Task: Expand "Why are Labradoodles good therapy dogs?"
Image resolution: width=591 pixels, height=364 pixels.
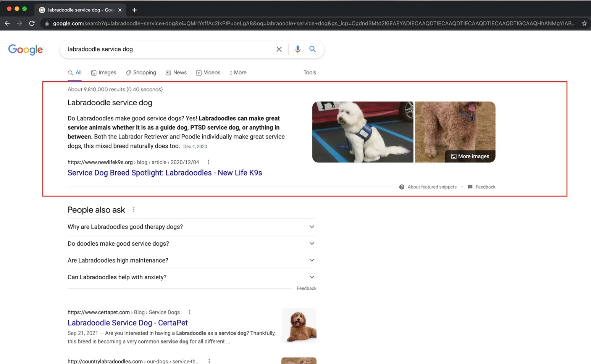Action: pos(192,227)
